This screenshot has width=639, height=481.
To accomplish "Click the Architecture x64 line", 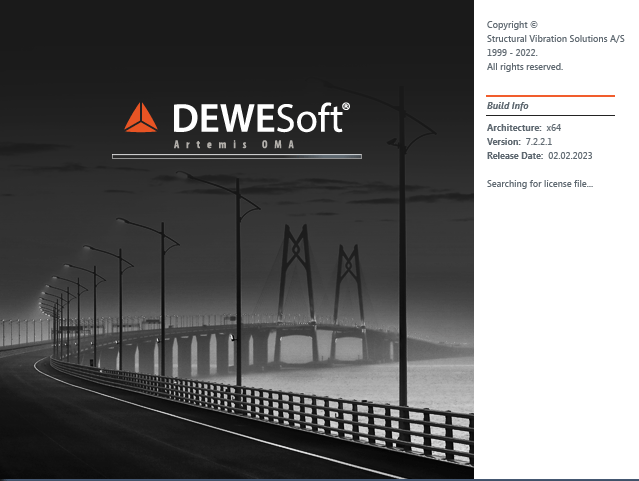I will (x=524, y=128).
